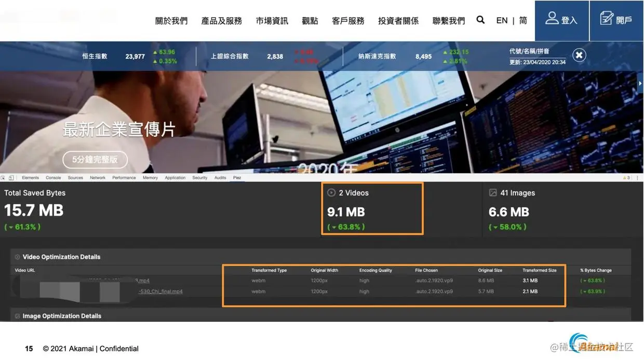Image resolution: width=644 pixels, height=363 pixels.
Task: Click the login user icon
Action: pos(552,18)
